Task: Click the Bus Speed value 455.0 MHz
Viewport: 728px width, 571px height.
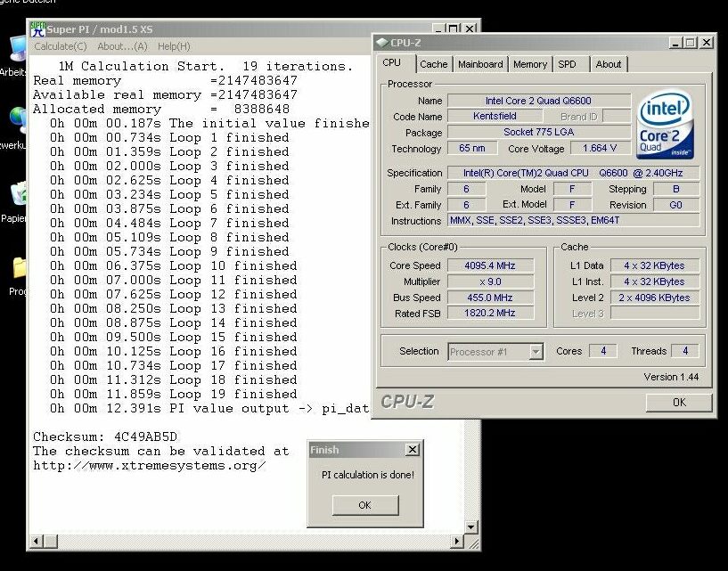Action: point(490,298)
